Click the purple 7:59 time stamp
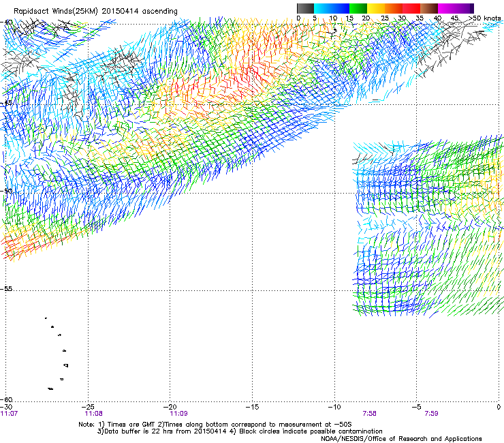This screenshot has height=443, width=504. (x=431, y=414)
